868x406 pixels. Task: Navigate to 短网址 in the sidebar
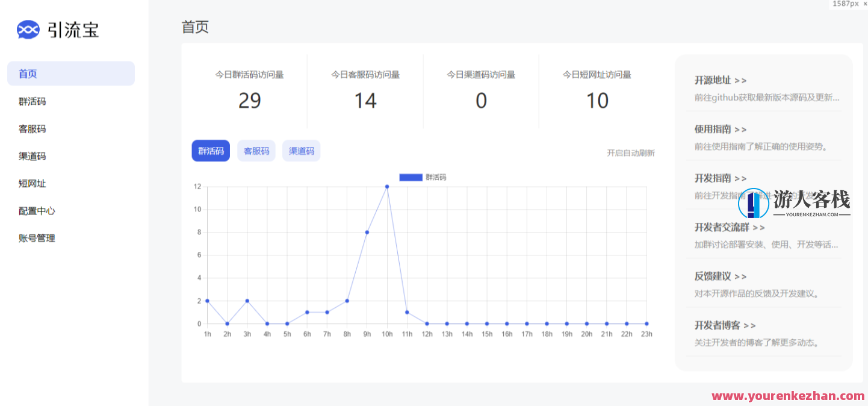tap(33, 184)
